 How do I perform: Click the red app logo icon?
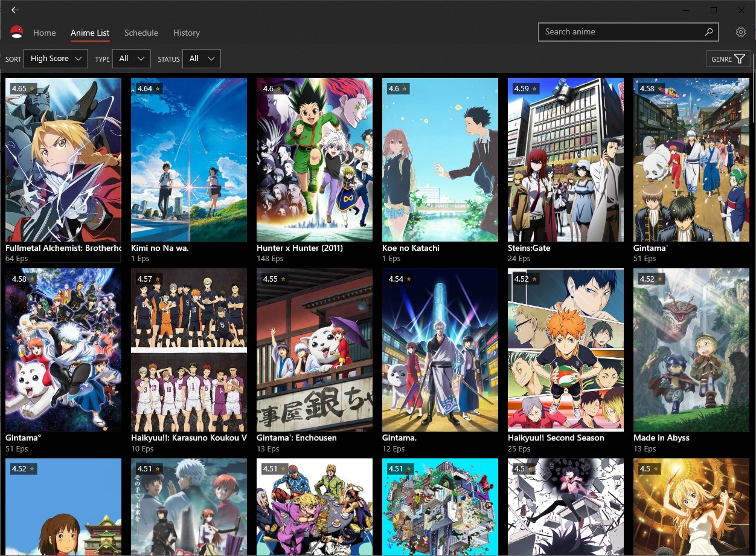coord(17,32)
